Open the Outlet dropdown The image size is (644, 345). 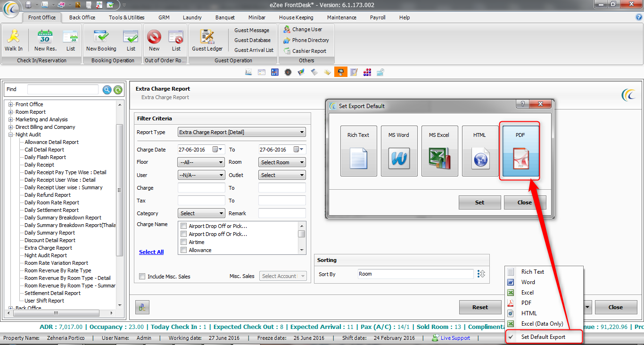pyautogui.click(x=282, y=175)
